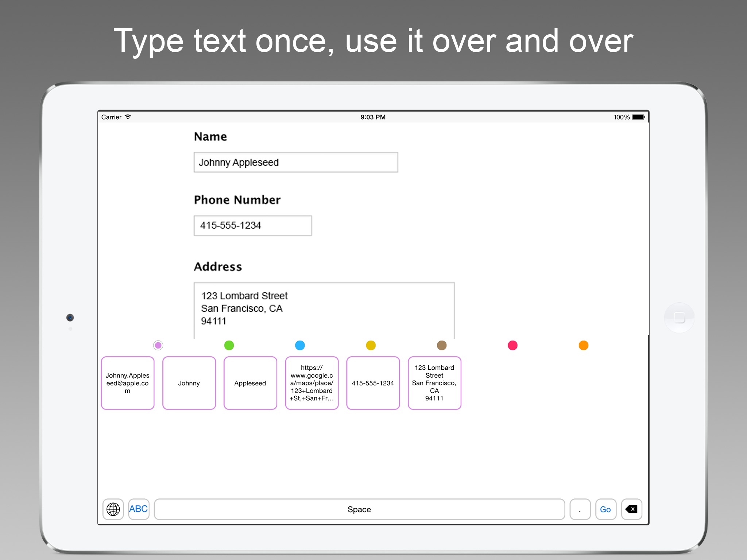Tap the Space bar key
The image size is (747, 560).
pyautogui.click(x=359, y=509)
